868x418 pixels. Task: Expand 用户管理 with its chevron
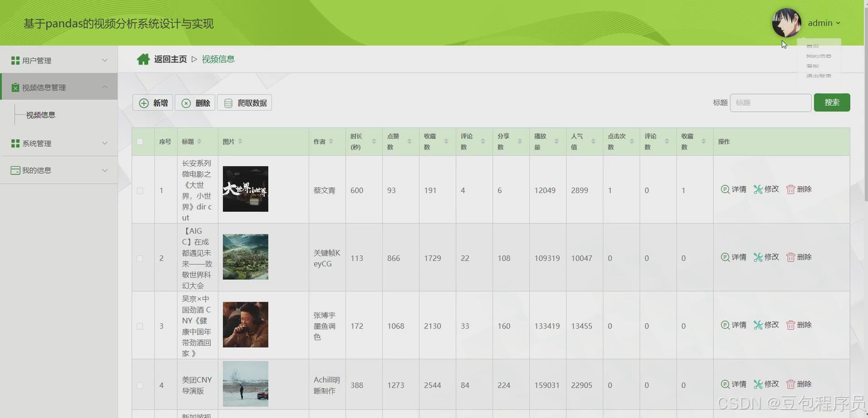point(105,60)
